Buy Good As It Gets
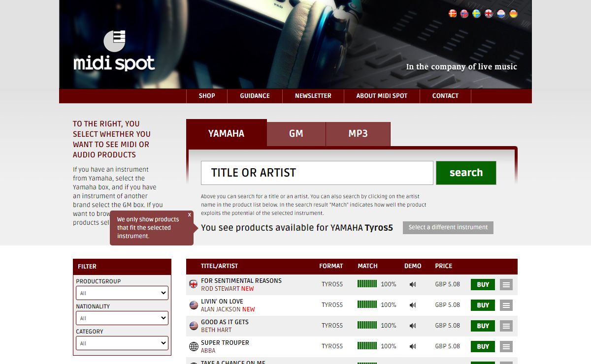 pos(483,326)
